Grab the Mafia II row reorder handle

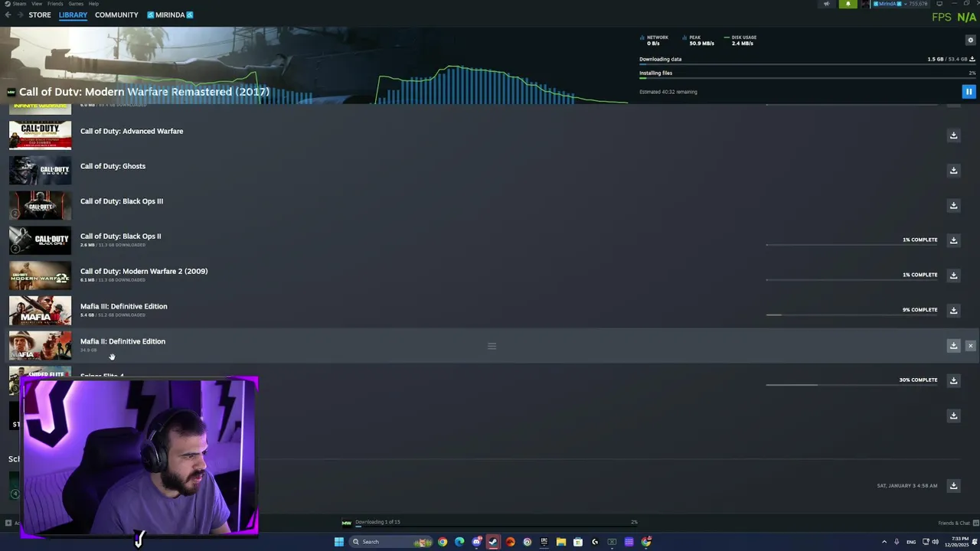[x=492, y=346]
